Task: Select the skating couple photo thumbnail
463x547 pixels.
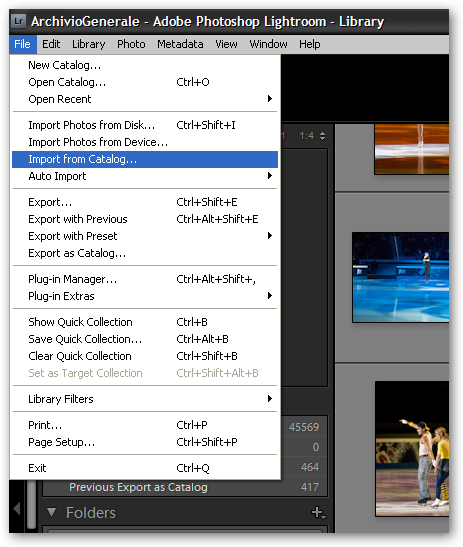Action: 412,448
